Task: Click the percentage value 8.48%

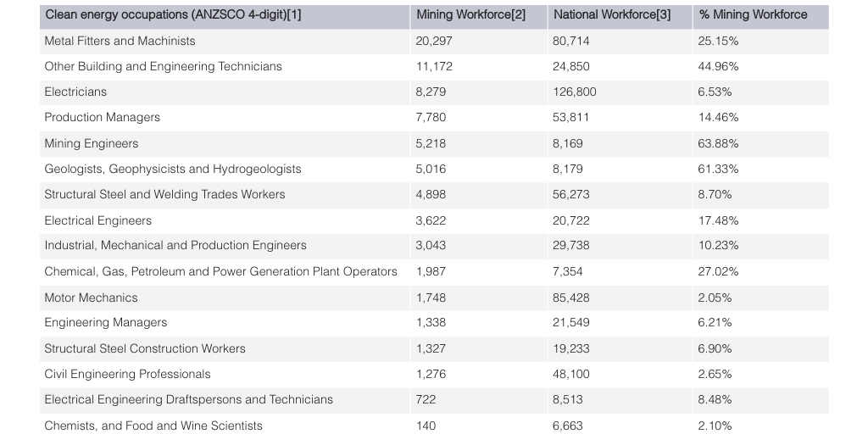Action: (x=715, y=399)
